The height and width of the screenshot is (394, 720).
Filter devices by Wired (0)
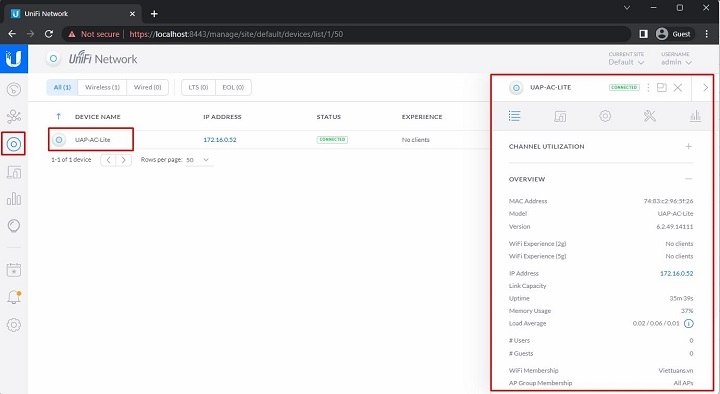[x=147, y=87]
